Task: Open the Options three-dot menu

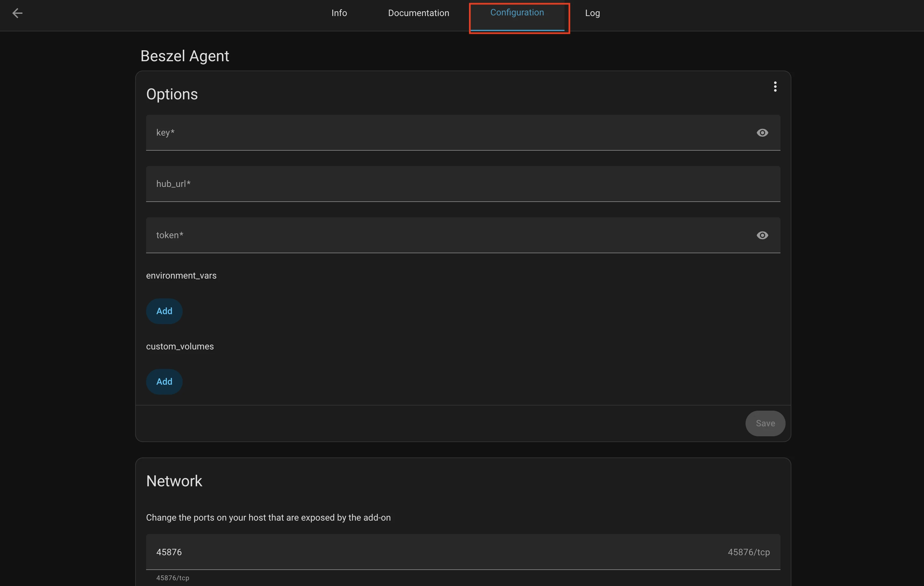Action: tap(775, 87)
